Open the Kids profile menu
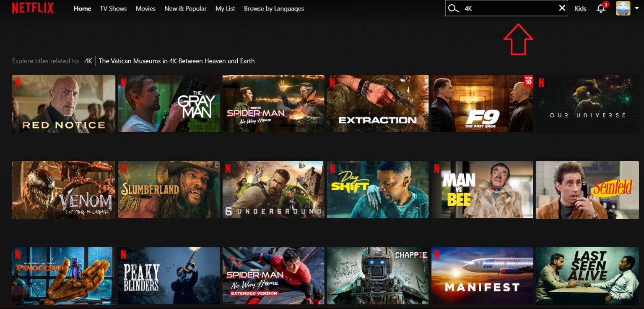The height and width of the screenshot is (309, 644). (x=581, y=8)
